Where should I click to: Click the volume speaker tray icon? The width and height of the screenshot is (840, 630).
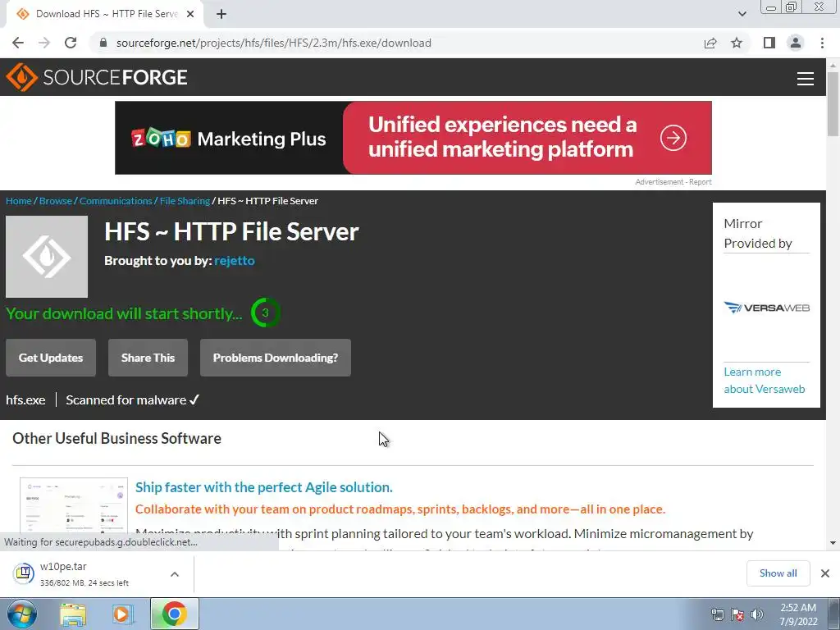756,615
